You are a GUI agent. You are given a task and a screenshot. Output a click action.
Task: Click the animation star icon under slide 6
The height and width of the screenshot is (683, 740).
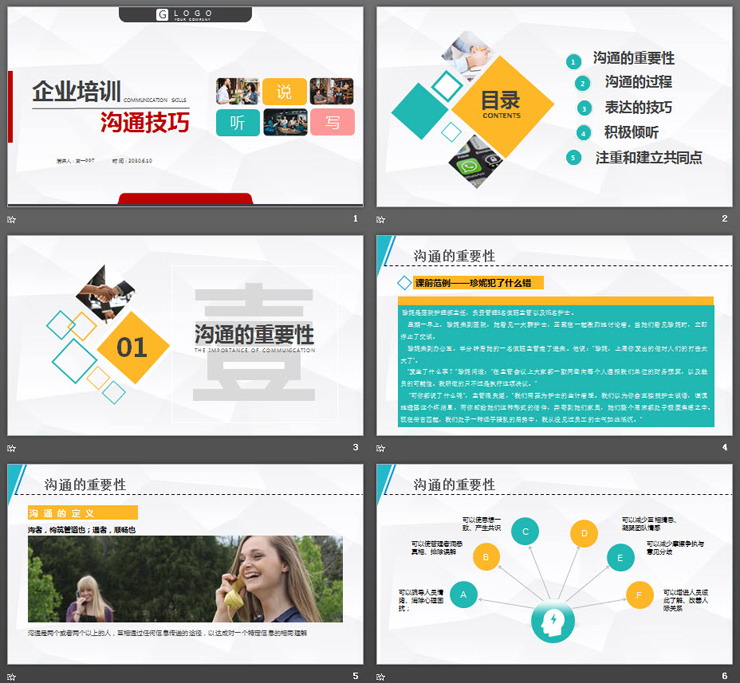pyautogui.click(x=381, y=677)
